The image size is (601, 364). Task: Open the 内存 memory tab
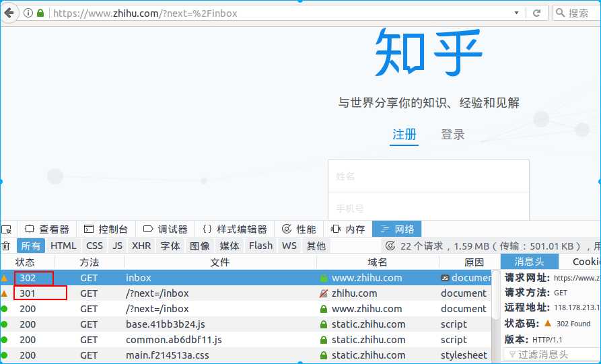348,229
